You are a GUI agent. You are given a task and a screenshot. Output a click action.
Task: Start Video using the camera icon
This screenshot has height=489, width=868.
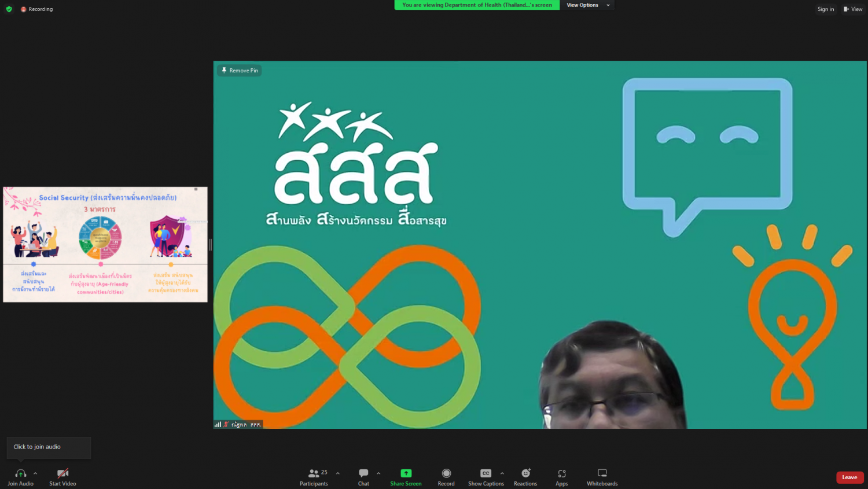62,473
